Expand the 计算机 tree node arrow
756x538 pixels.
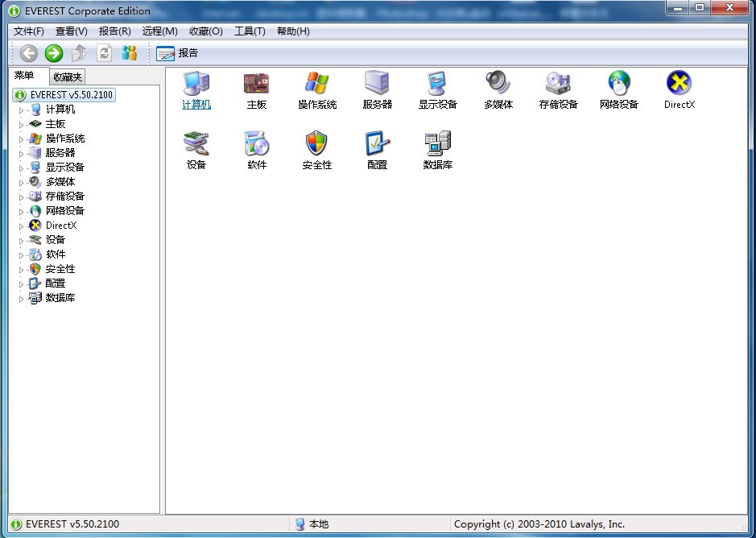point(22,110)
